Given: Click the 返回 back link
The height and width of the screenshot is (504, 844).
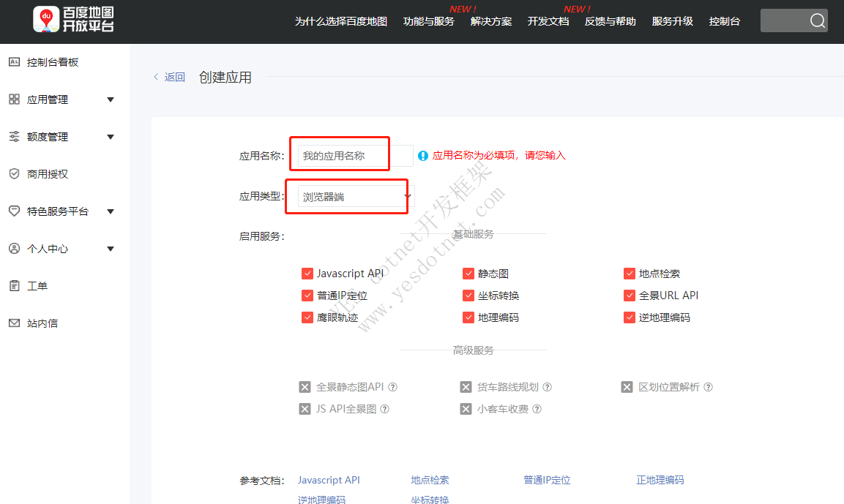Looking at the screenshot, I should tap(174, 78).
